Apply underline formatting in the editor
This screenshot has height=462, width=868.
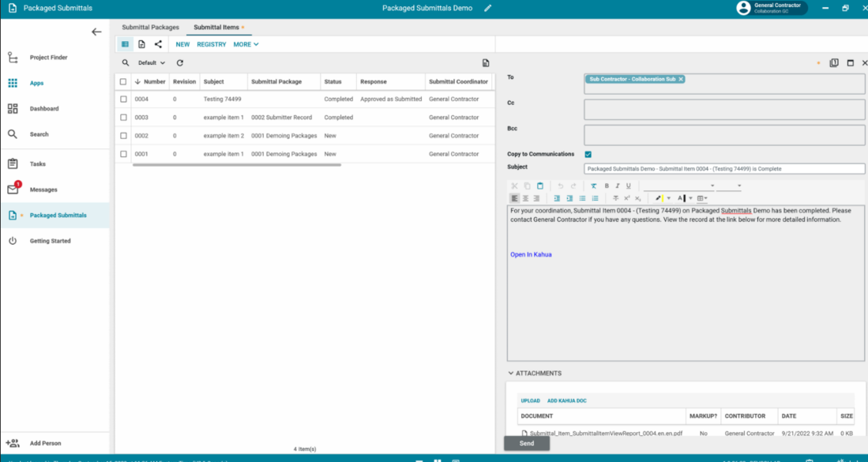(x=629, y=186)
